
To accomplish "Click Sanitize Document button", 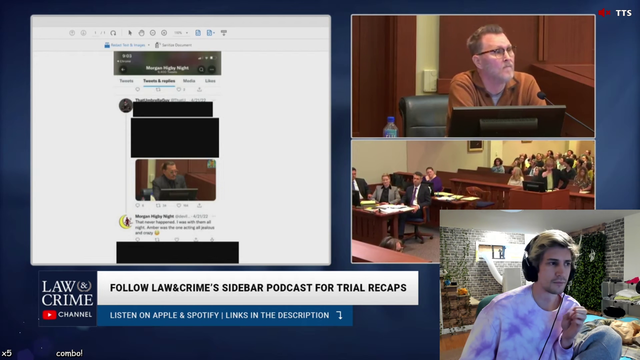I will (x=173, y=45).
